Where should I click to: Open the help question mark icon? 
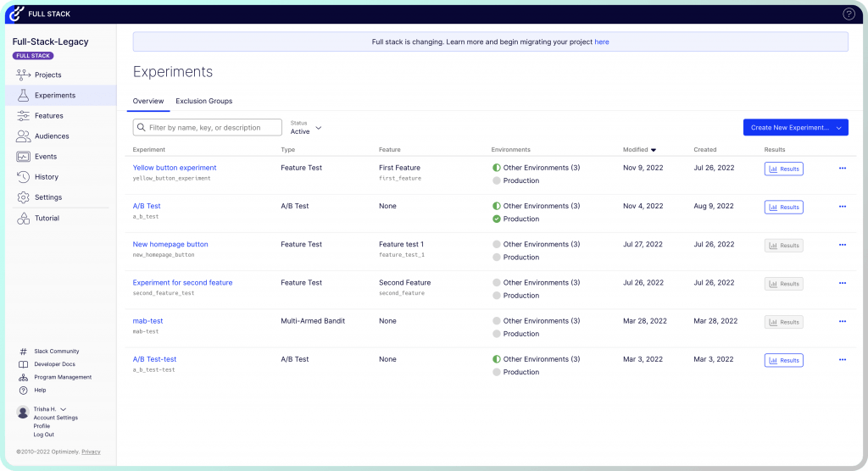pos(849,14)
